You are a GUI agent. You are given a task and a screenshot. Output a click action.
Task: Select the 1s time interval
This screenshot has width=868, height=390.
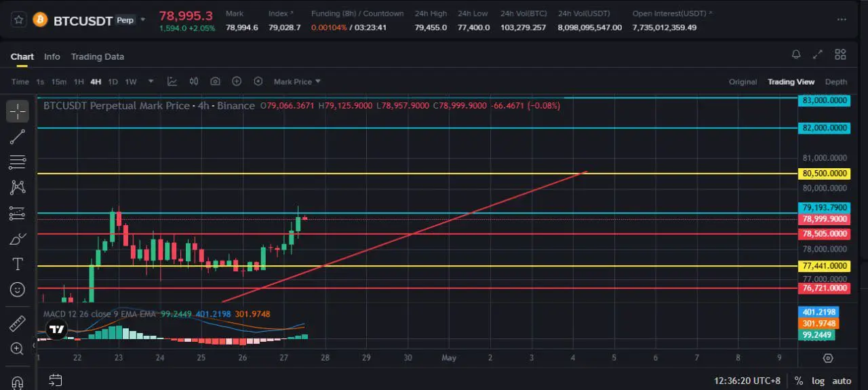point(40,81)
